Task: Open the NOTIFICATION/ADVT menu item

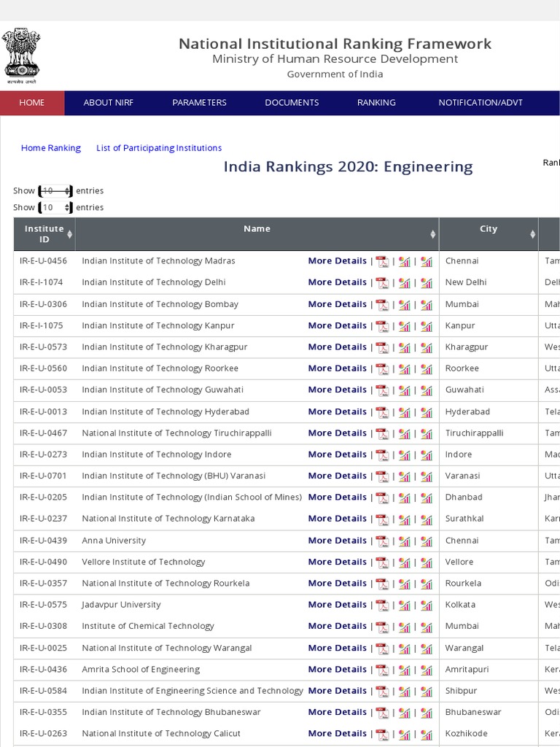Action: [x=481, y=103]
